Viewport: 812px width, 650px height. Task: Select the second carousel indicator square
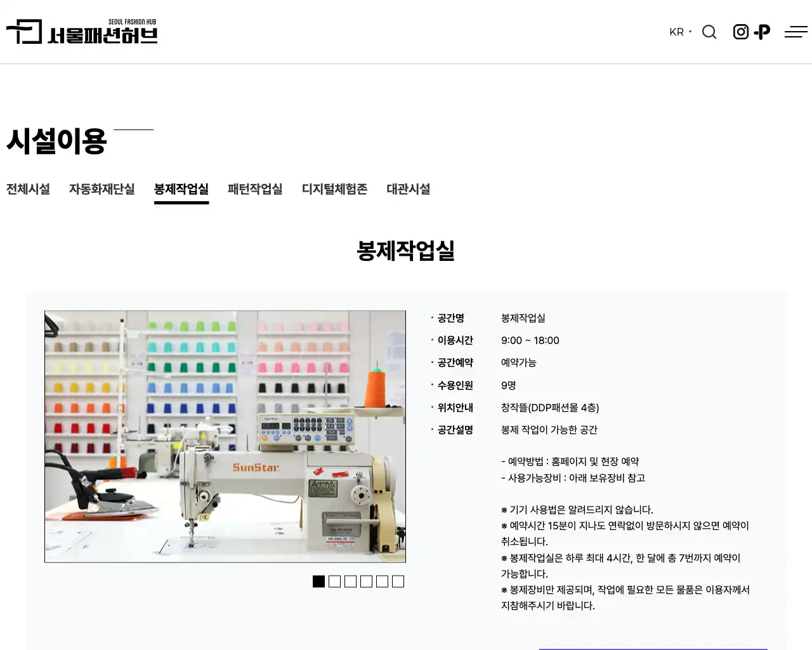(x=334, y=581)
